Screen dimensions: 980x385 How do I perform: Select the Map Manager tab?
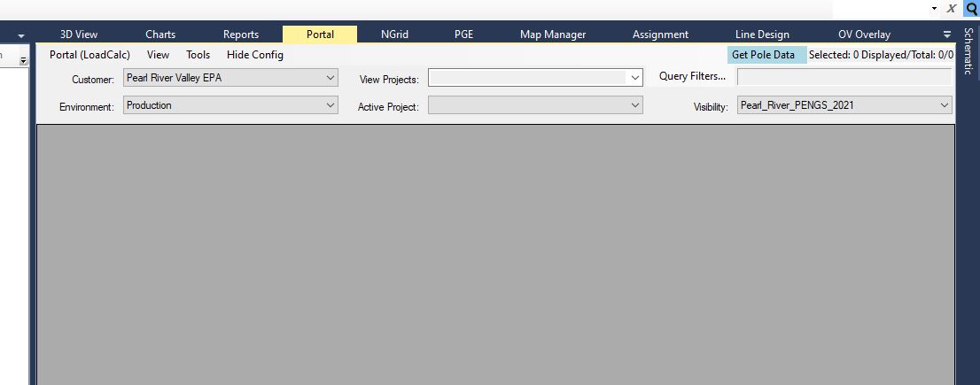(553, 35)
